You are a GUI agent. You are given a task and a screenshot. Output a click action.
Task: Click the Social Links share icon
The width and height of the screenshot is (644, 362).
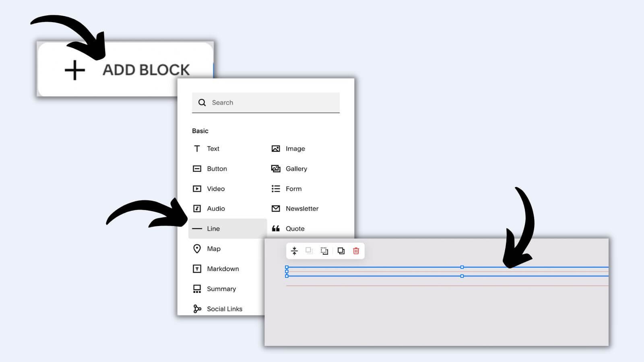pos(197,309)
